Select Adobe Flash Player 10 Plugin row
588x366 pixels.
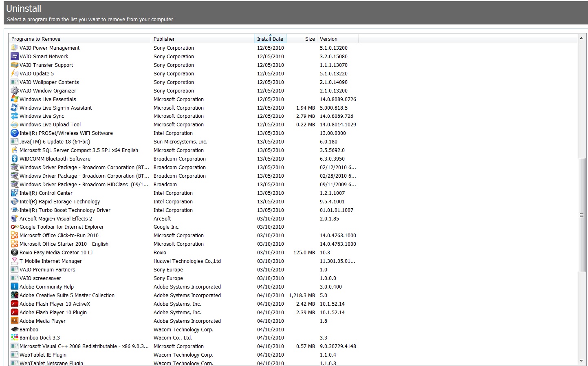(x=183, y=312)
